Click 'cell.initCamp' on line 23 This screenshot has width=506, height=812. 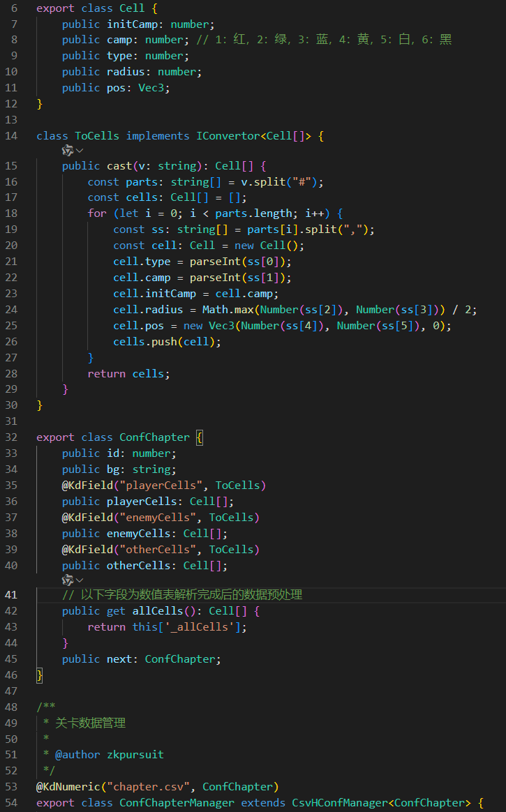(x=154, y=294)
